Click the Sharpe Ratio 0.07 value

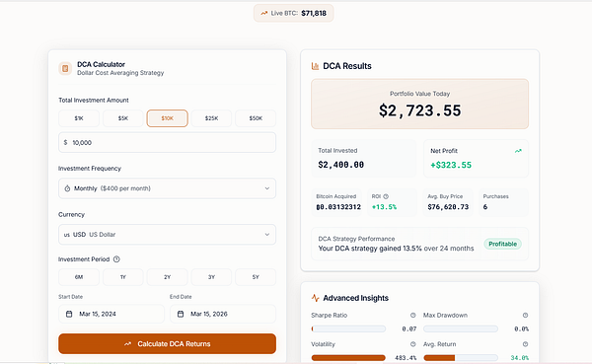pyautogui.click(x=409, y=328)
